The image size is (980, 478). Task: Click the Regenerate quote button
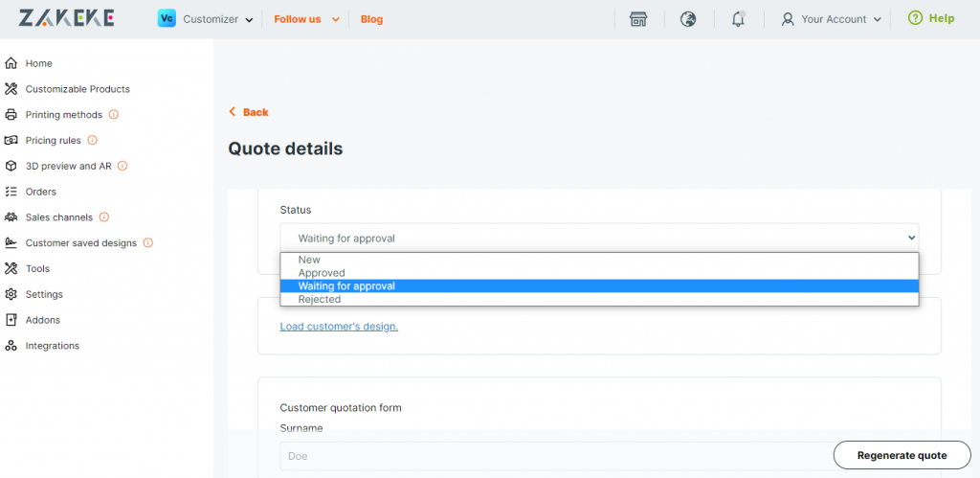tap(902, 455)
